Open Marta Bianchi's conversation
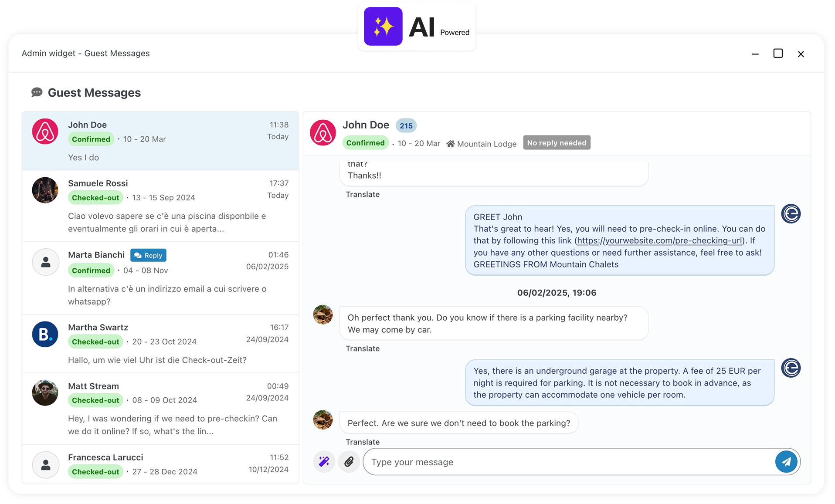The height and width of the screenshot is (504, 835). tap(160, 278)
